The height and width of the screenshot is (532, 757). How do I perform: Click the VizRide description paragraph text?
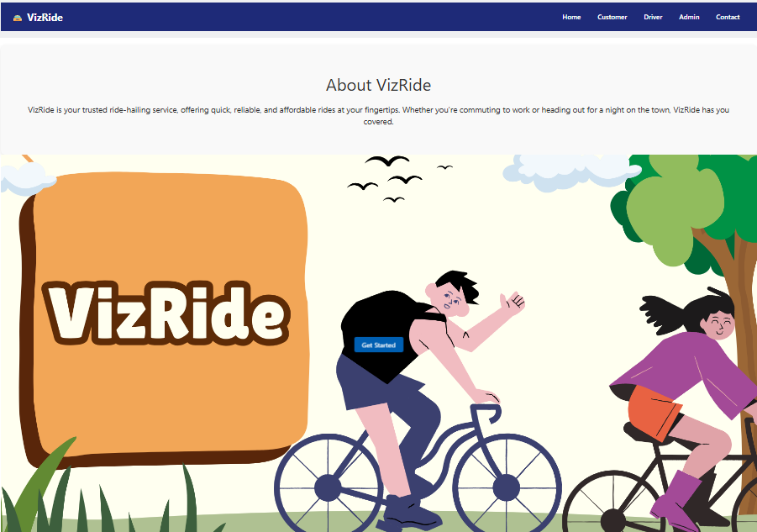click(378, 115)
